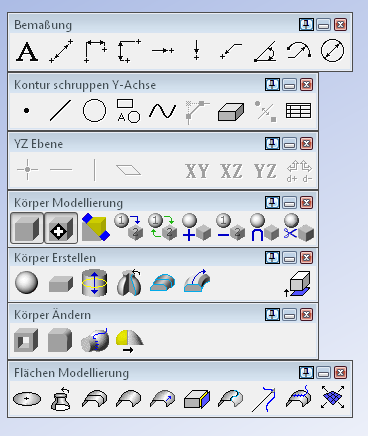Viewport: 368px width, 436px height.
Task: Select the vertical ordinate arrow dimension tool
Action: click(x=197, y=51)
